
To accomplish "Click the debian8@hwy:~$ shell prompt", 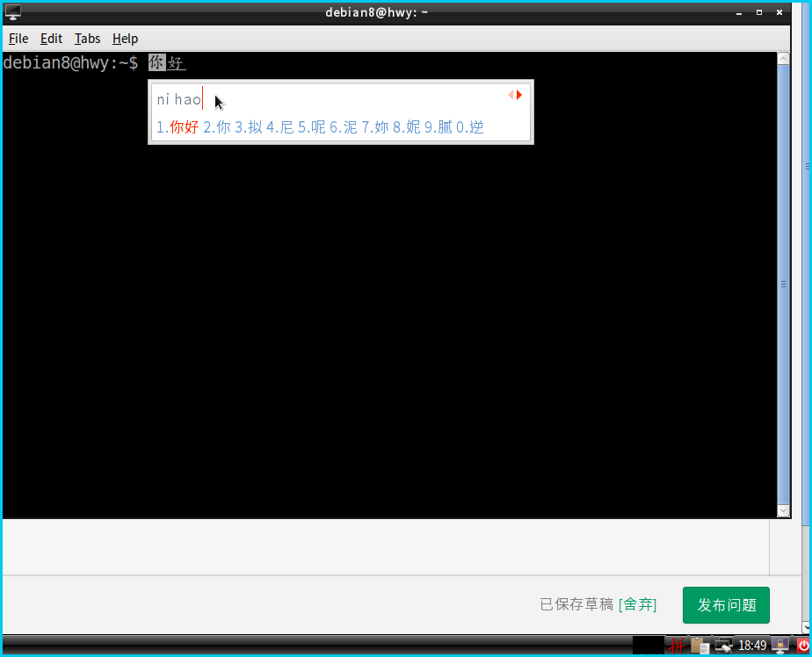I will click(70, 63).
